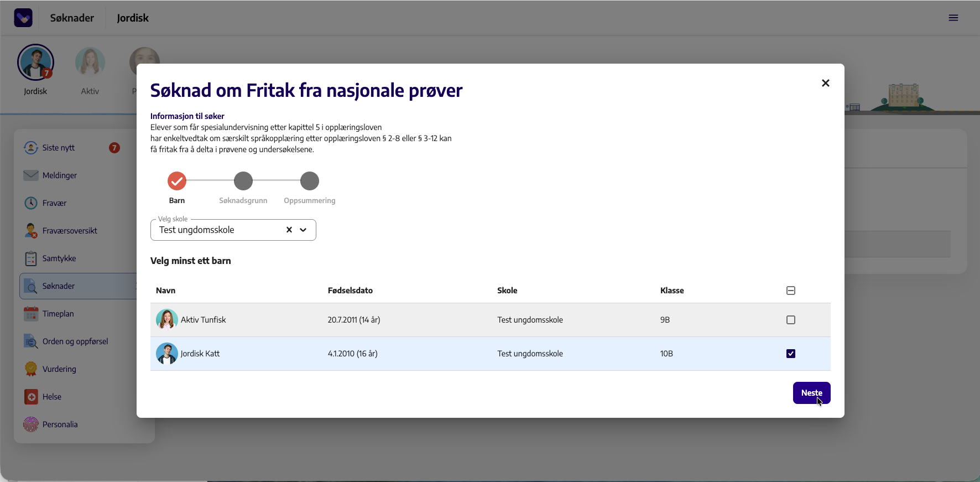Uncheck the Jordisk Katt checkbox
Screen dimensions: 980x482
coord(791,354)
